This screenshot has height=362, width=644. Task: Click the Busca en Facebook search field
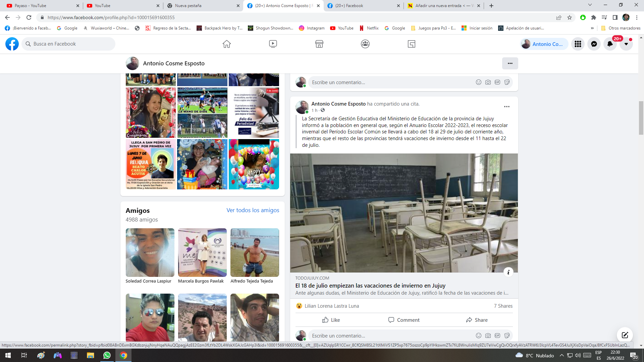pyautogui.click(x=69, y=44)
